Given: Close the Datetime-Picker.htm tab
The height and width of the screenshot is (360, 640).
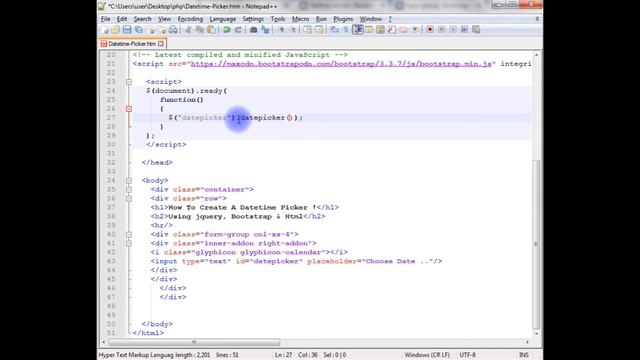Looking at the screenshot, I should coord(161,43).
